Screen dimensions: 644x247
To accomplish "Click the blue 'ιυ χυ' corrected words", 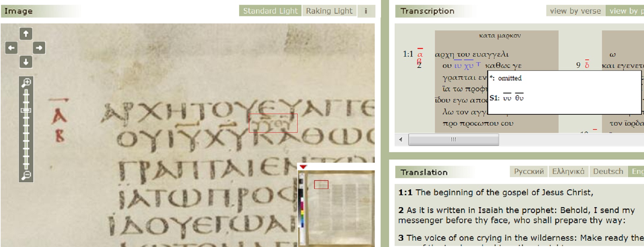I will coord(464,65).
